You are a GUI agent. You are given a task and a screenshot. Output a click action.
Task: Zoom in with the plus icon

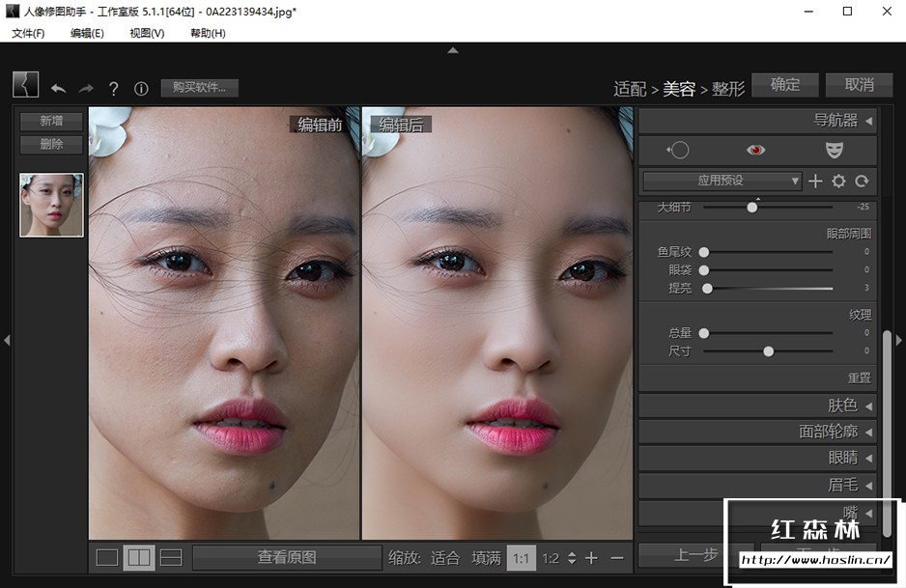[x=592, y=558]
